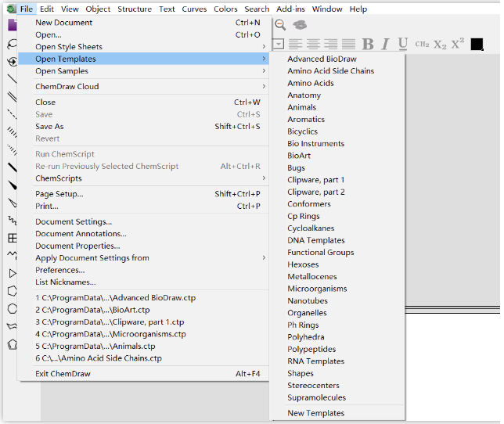
Task: Expand Open Samples submenu
Action: point(143,71)
